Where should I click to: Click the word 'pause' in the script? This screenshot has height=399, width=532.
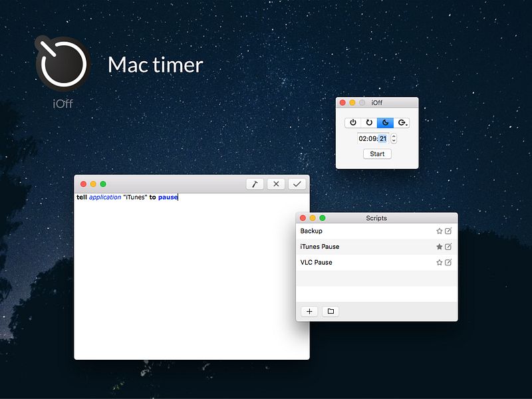[x=168, y=197]
